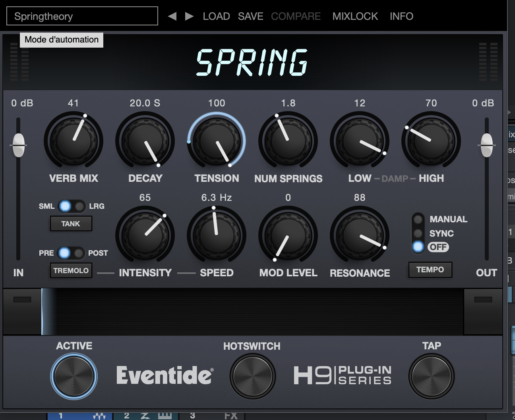
Task: Click the LOW damp knob
Action: click(360, 141)
